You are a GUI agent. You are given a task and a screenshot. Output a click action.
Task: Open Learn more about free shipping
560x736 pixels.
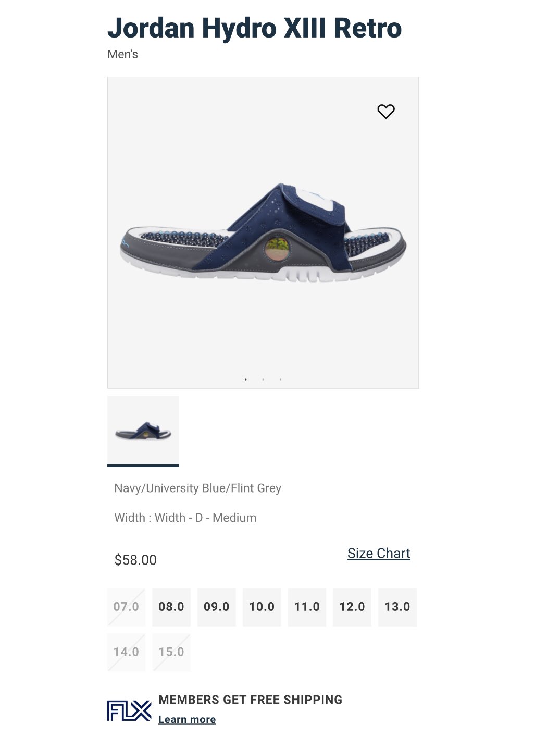pyautogui.click(x=187, y=719)
